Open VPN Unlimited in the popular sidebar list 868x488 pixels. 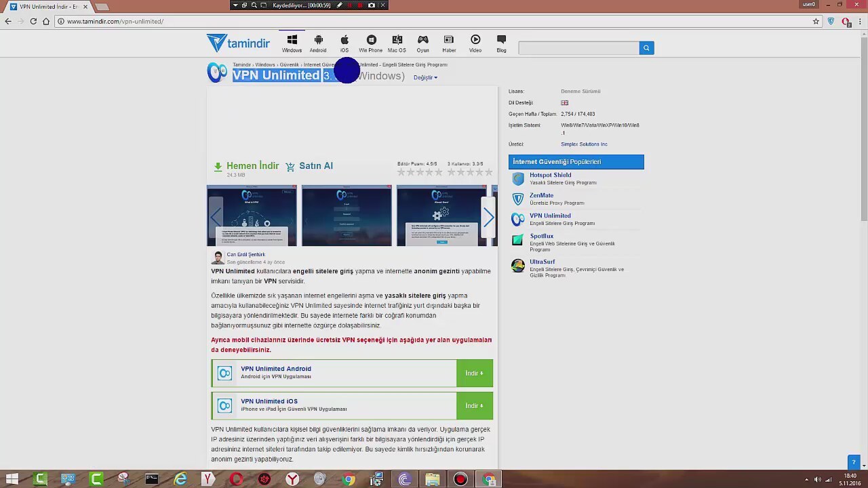click(550, 216)
